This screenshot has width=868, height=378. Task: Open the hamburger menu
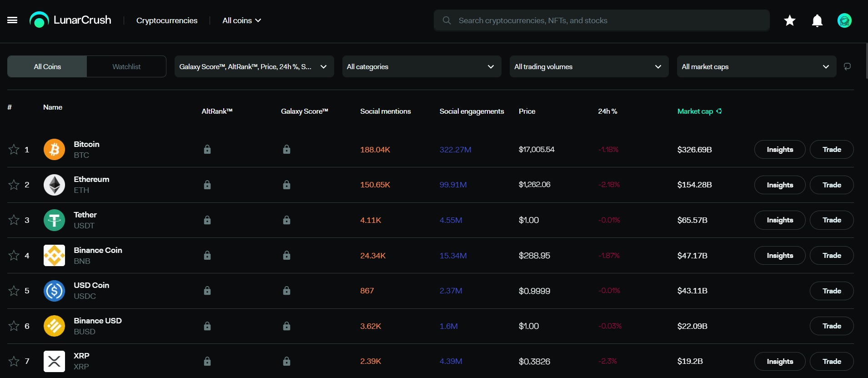point(12,20)
